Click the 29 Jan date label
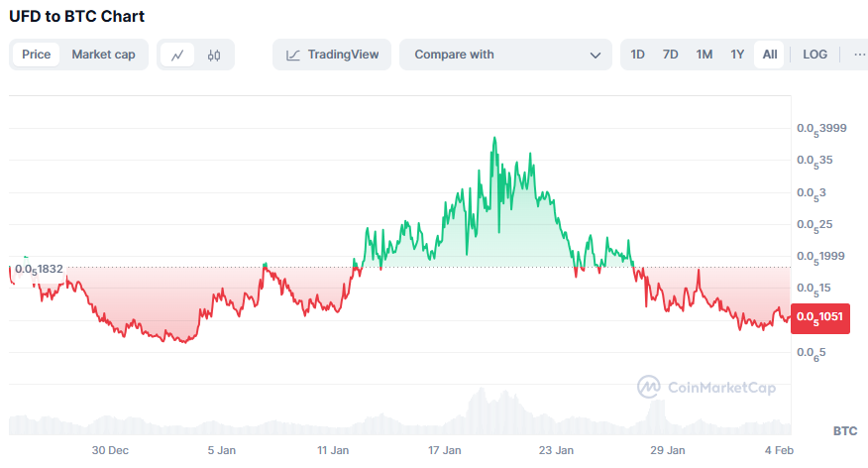868x468 pixels. pos(667,450)
